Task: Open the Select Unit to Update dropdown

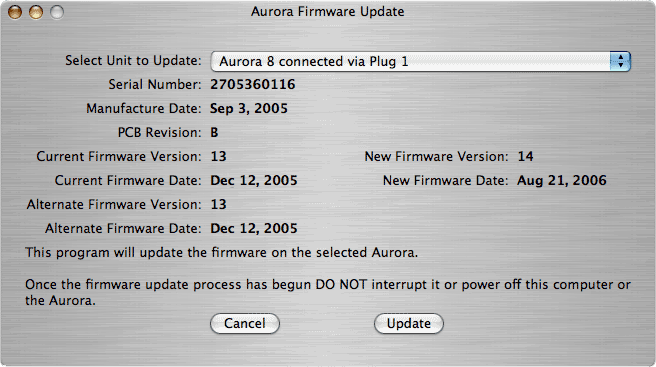Action: 420,62
